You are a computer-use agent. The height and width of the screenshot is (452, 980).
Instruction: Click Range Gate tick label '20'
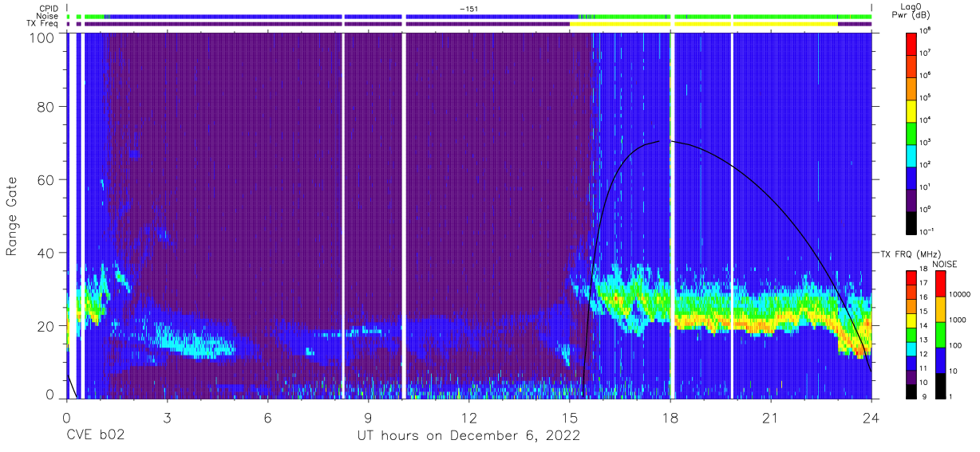pos(45,326)
